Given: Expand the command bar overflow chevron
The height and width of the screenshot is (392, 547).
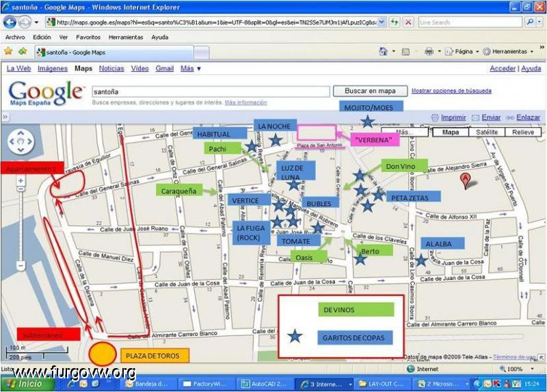Looking at the screenshot, I should (542, 47).
